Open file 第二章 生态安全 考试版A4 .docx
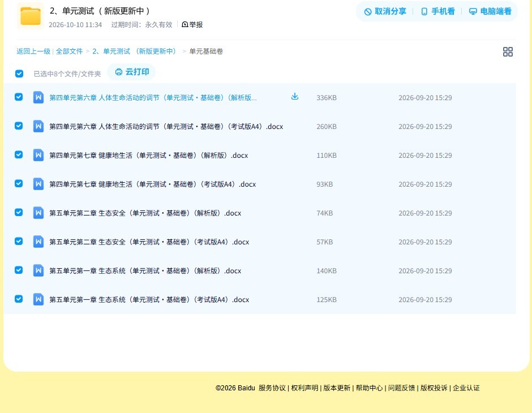 click(x=149, y=242)
